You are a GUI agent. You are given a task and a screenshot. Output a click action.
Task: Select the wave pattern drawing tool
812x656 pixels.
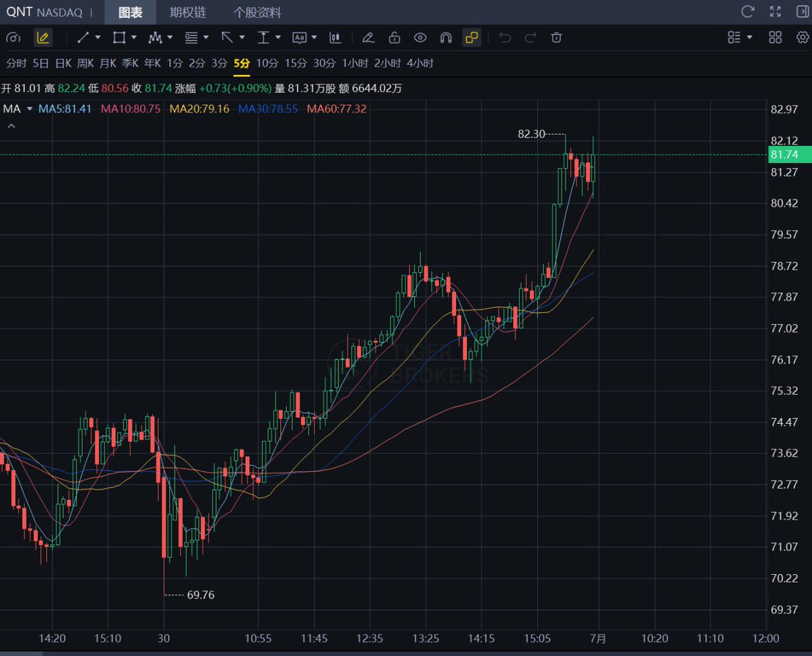pyautogui.click(x=155, y=38)
